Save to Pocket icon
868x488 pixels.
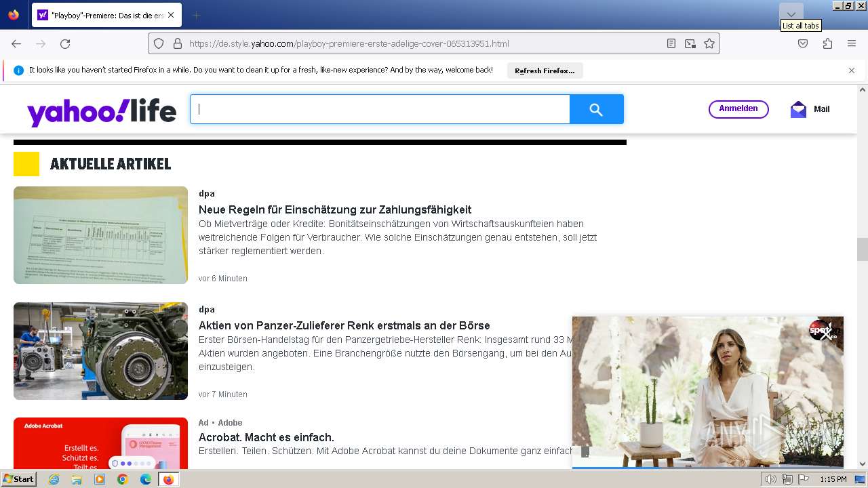[x=803, y=43]
